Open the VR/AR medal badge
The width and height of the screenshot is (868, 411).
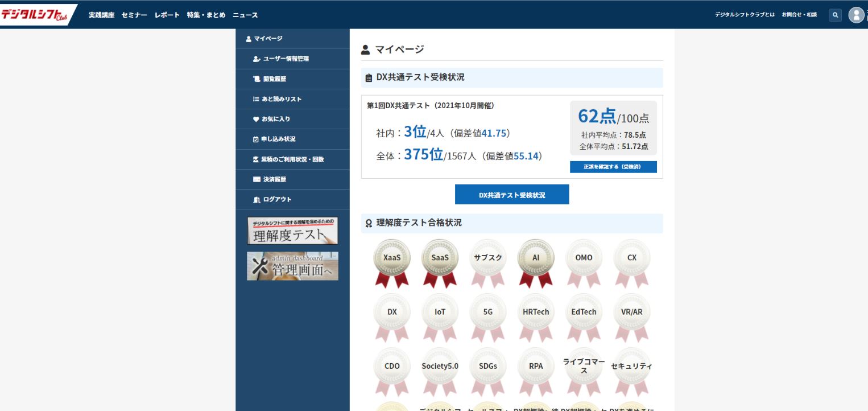[x=631, y=313]
